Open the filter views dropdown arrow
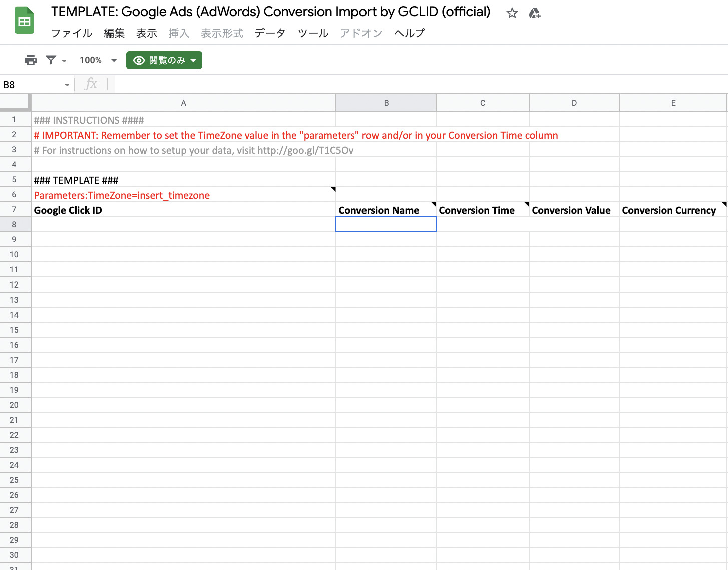Screen dimensions: 728x570 tap(64, 61)
